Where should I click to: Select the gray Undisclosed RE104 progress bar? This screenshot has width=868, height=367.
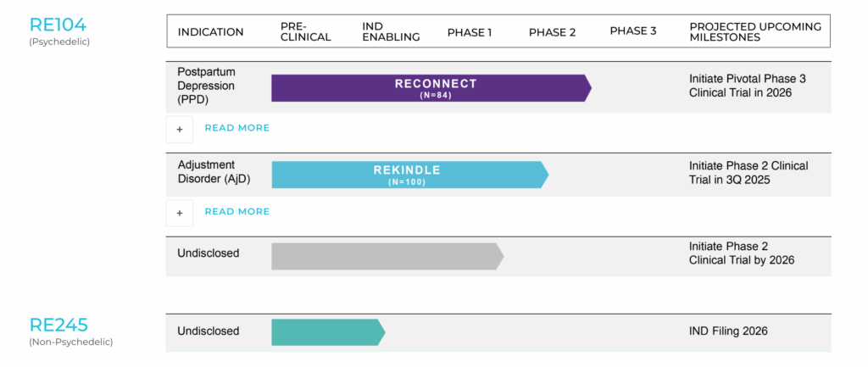tap(387, 256)
